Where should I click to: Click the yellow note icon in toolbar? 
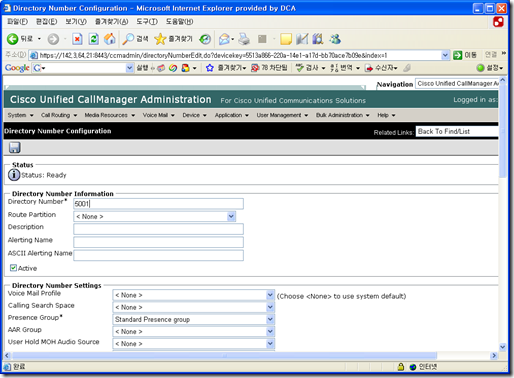(286, 39)
